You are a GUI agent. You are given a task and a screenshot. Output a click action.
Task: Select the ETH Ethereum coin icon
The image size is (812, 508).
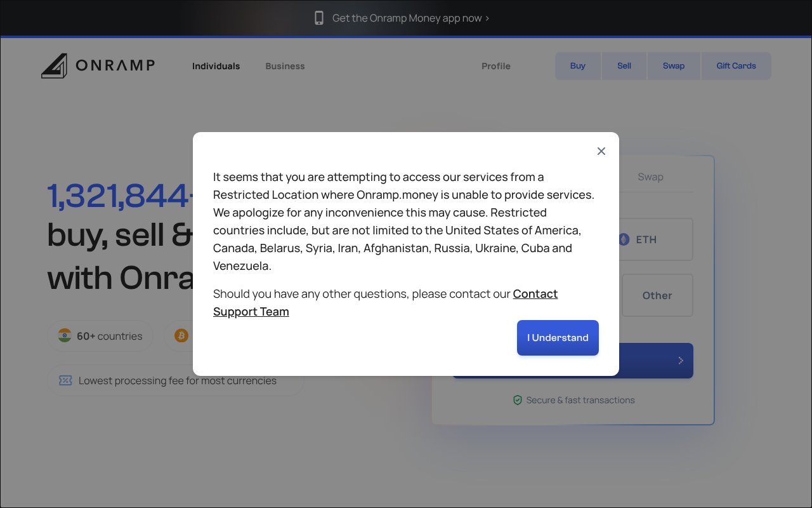[624, 239]
